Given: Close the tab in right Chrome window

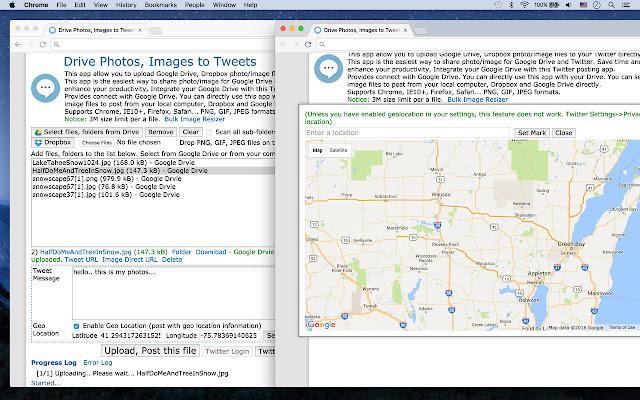Looking at the screenshot, I should pos(405,30).
